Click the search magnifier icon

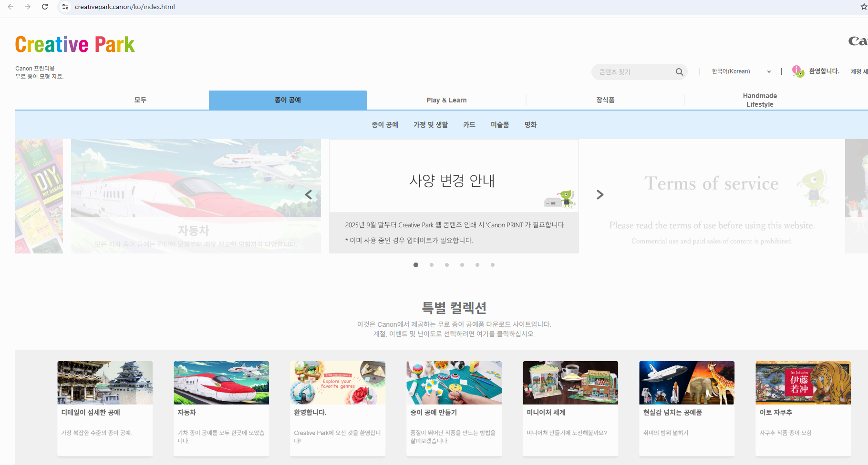pos(679,71)
